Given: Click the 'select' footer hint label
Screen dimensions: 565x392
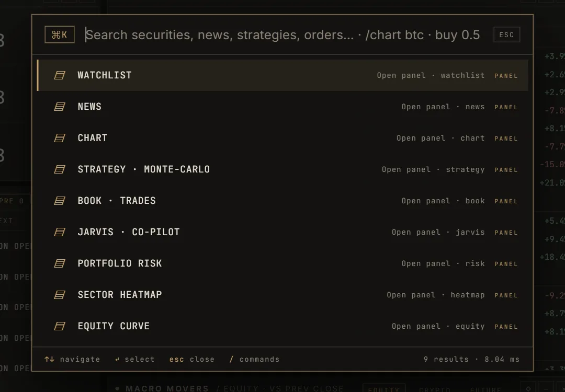Looking at the screenshot, I should (x=140, y=359).
